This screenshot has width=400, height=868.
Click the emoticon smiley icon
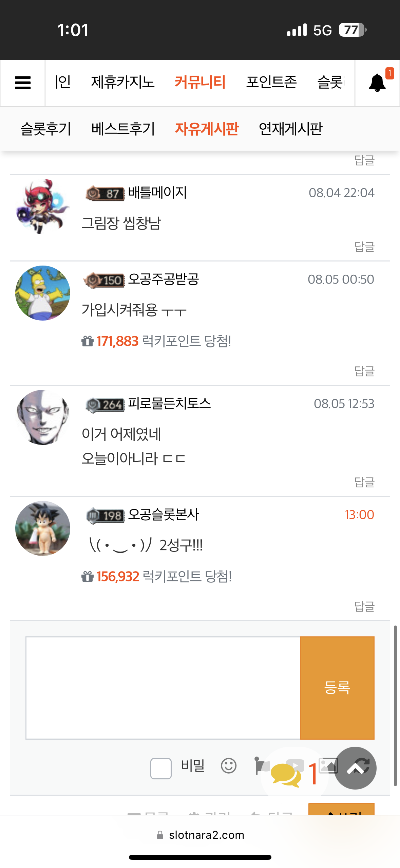[229, 766]
